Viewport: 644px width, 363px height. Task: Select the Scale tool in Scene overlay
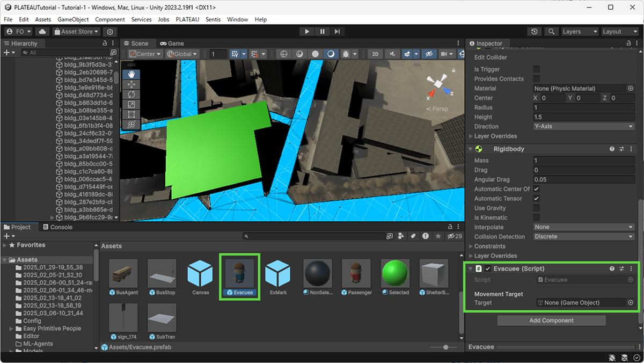point(131,104)
